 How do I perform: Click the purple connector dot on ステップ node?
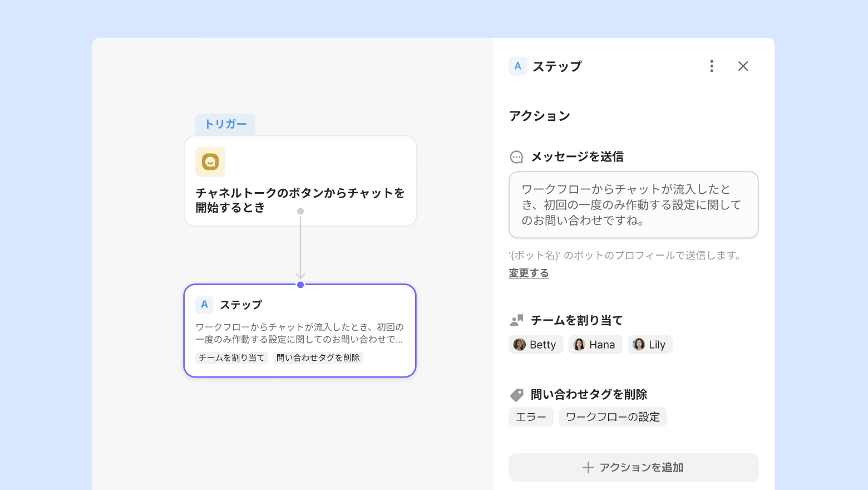(300, 285)
